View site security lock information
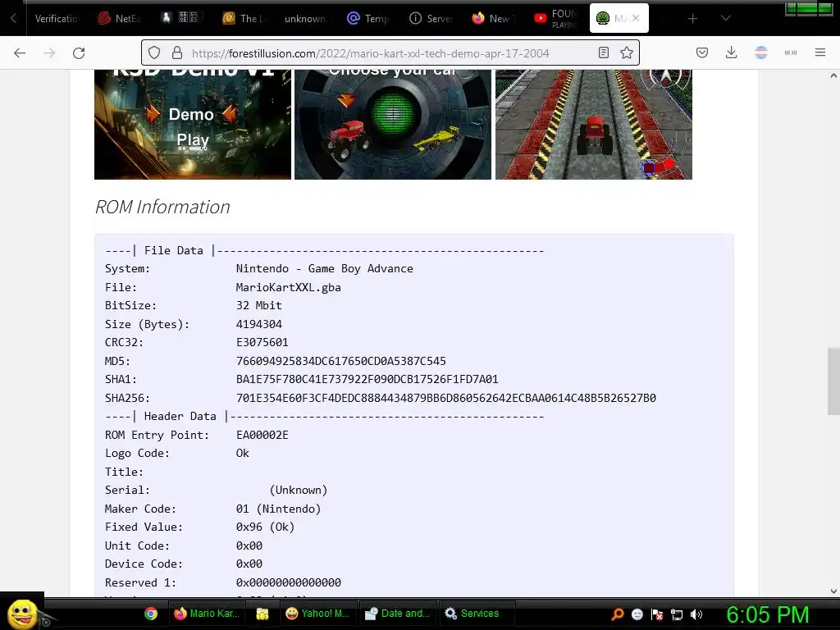Viewport: 840px width, 630px height. click(177, 52)
